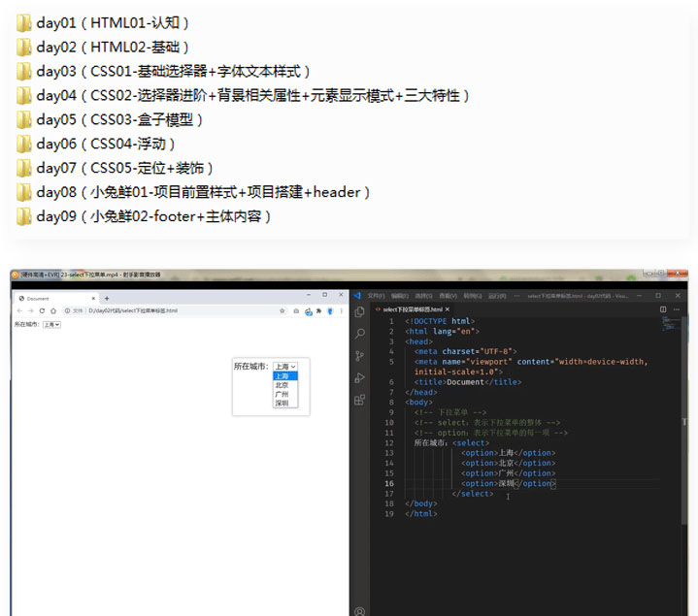Click VS Code Accounts icon at bottom
Image resolution: width=698 pixels, height=616 pixels.
[360, 611]
